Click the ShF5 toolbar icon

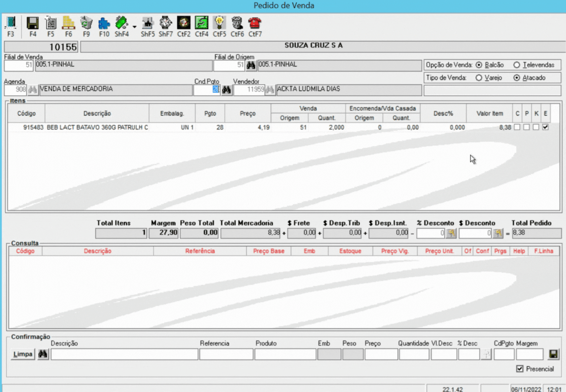(147, 23)
